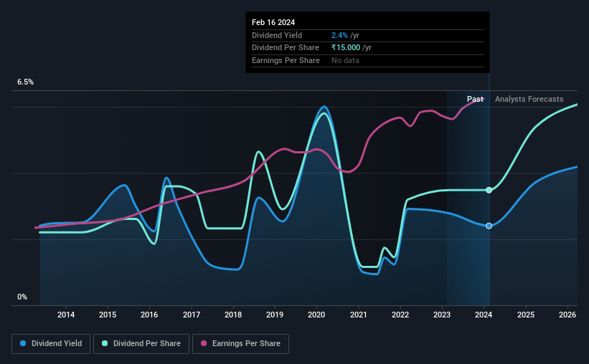The width and height of the screenshot is (589, 364).
Task: Click the tooltip's 'Dividend Per Share' row label
Action: (285, 48)
